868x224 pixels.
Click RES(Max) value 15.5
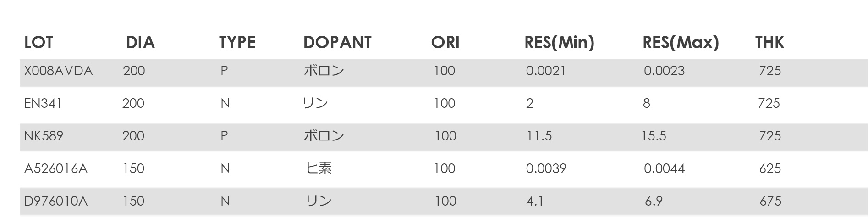[654, 136]
